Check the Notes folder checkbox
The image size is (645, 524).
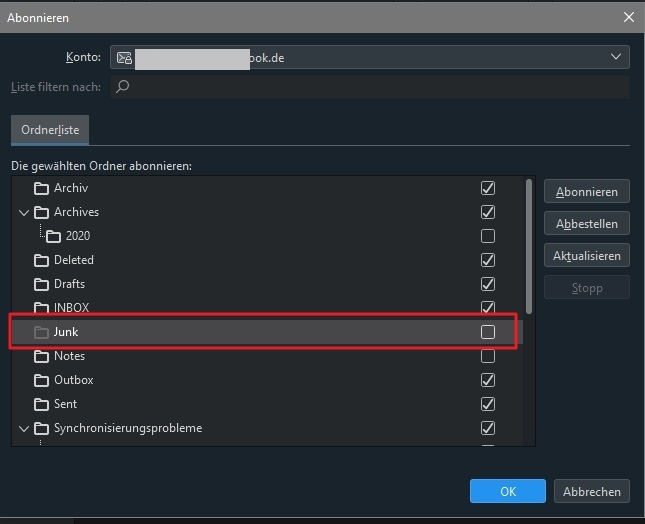pos(488,356)
